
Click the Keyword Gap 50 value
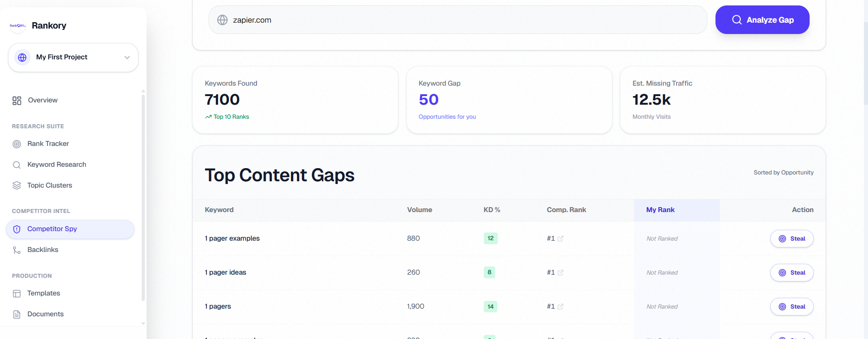pyautogui.click(x=429, y=100)
